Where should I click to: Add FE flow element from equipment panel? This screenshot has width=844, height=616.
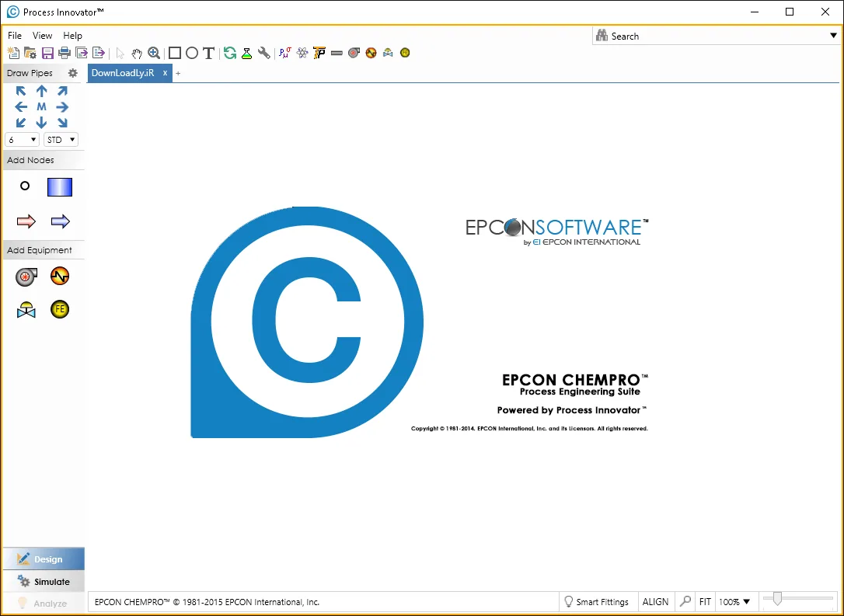60,309
